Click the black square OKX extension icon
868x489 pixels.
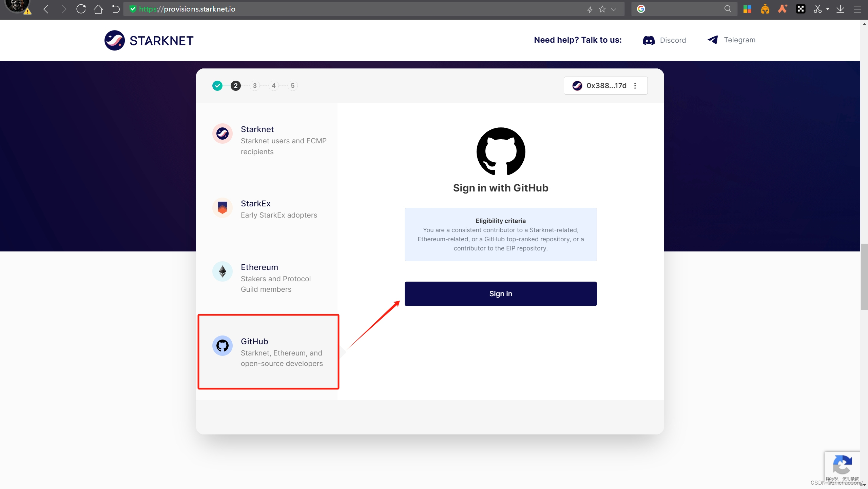point(801,9)
